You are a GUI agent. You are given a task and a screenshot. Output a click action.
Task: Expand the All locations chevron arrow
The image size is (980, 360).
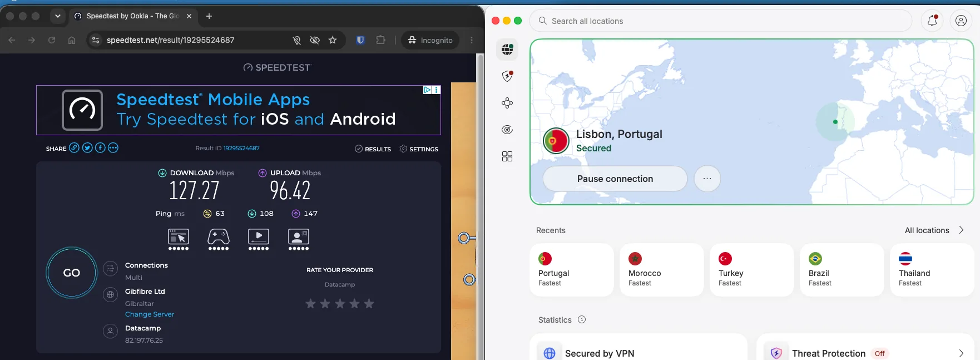[x=961, y=230]
